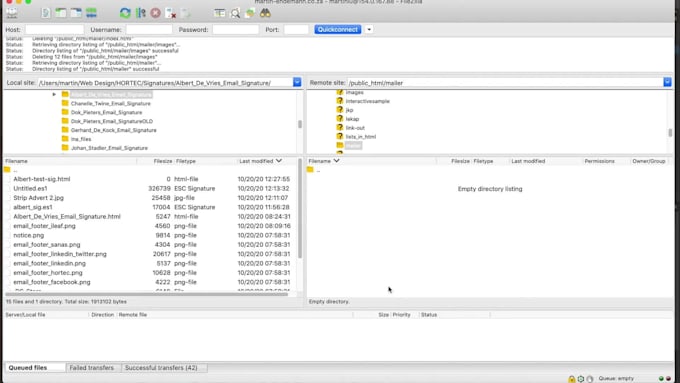Sort local files by Filesize column
Viewport: 680px width, 383px height.
coord(163,161)
